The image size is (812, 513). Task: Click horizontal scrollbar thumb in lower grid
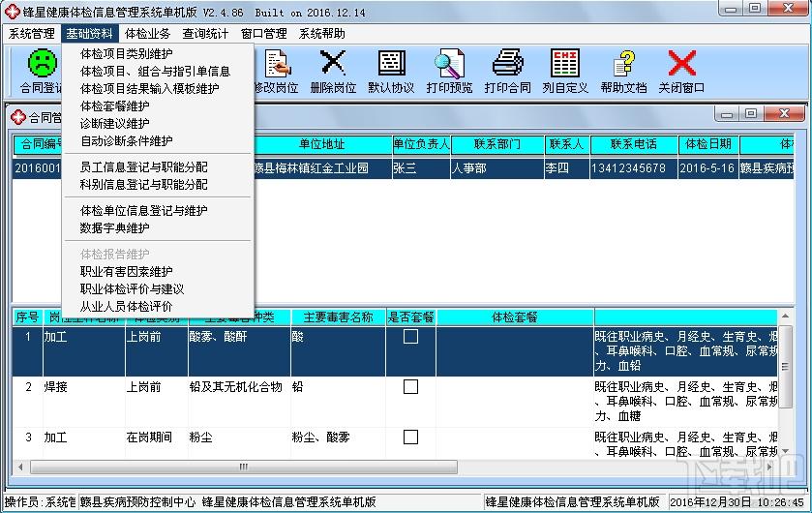pyautogui.click(x=244, y=467)
